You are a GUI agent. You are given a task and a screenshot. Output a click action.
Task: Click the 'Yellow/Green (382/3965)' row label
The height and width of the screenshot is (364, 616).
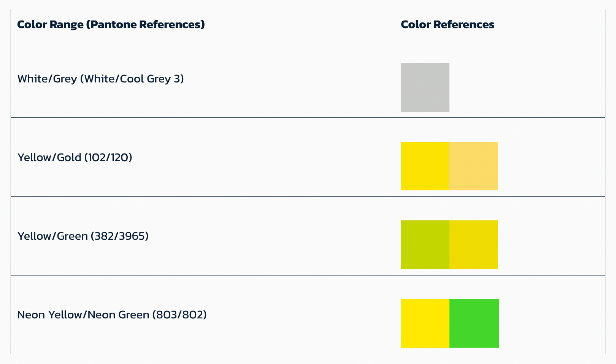click(x=83, y=236)
